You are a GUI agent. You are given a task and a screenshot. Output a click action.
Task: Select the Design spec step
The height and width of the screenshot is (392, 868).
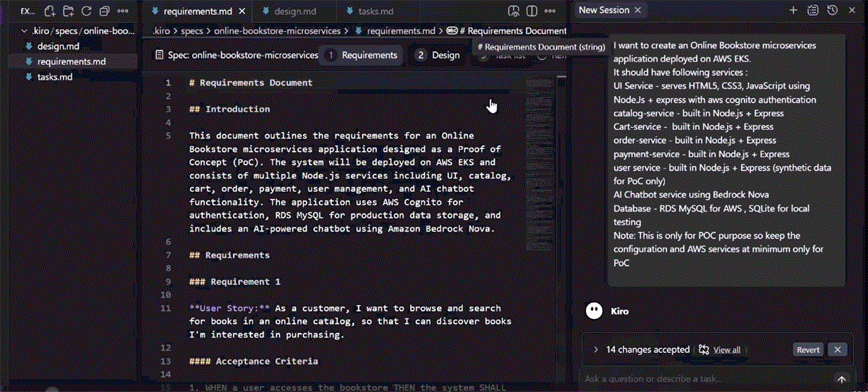coord(438,55)
